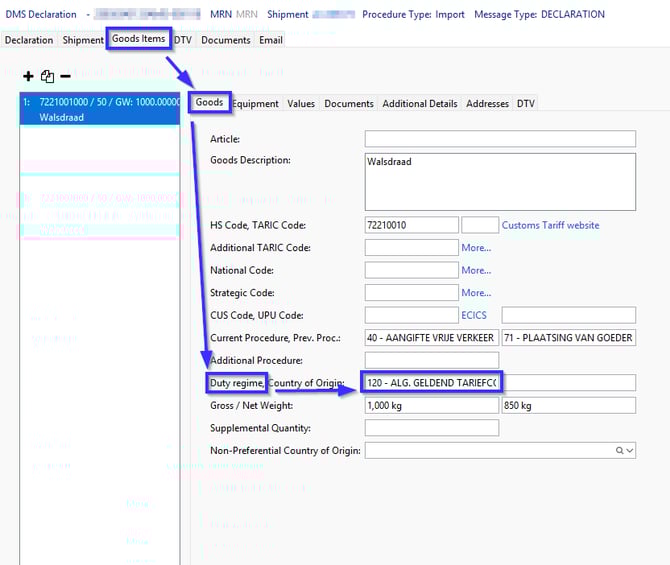The width and height of the screenshot is (670, 565).
Task: Expand Non-Preferential Country of Origin dropdown arrow
Action: (630, 451)
